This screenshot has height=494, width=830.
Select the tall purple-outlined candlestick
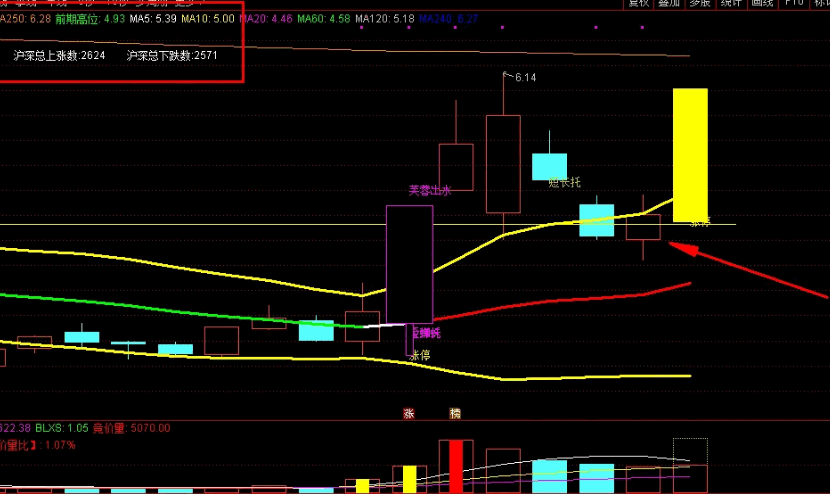(410, 264)
